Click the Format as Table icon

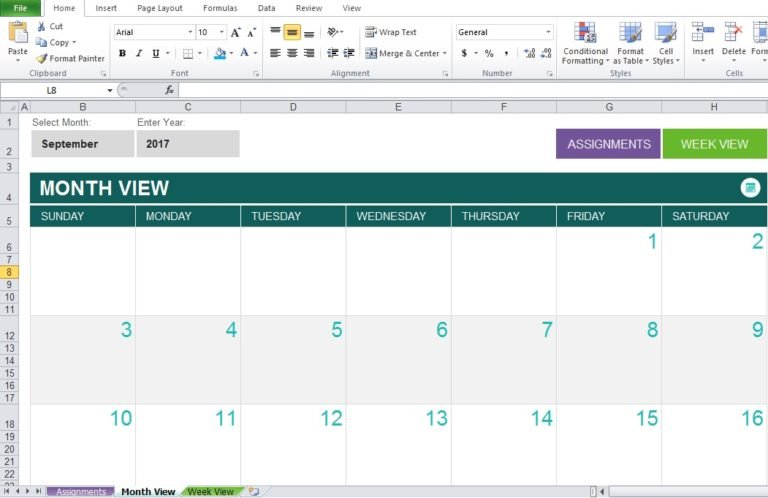(x=630, y=43)
